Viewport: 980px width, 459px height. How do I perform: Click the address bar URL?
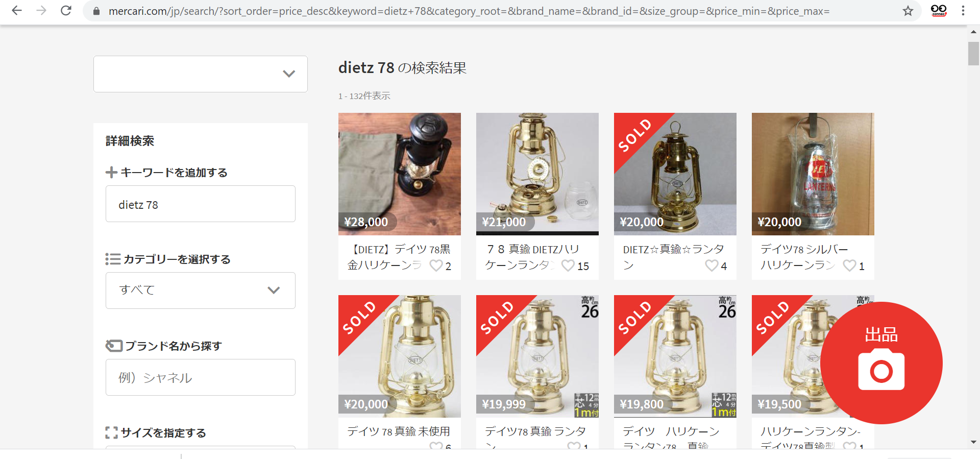click(x=469, y=11)
